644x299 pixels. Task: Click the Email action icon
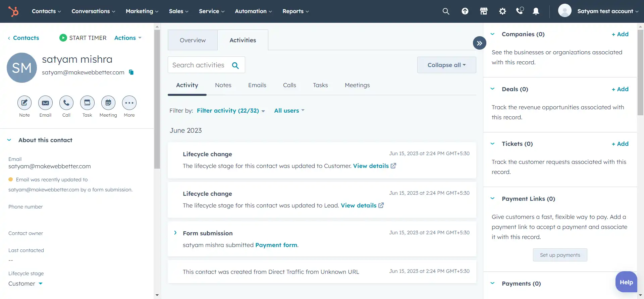(45, 103)
